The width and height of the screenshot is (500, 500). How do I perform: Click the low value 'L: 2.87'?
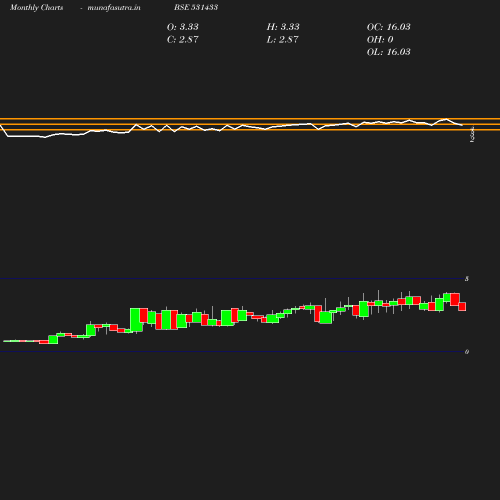click(x=283, y=40)
